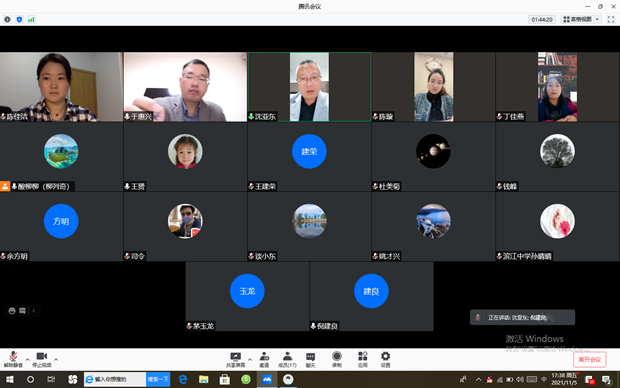Check network status with the signal bars icon
This screenshot has height=388, width=620.
click(31, 19)
